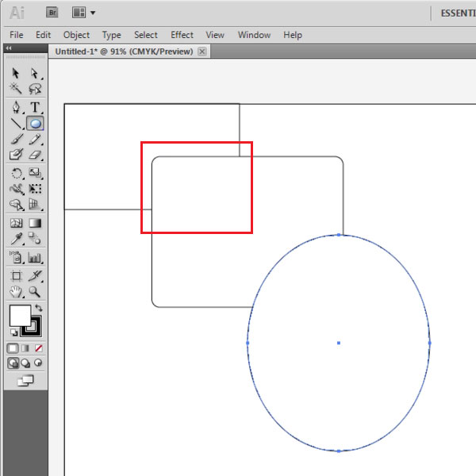The height and width of the screenshot is (476, 476).
Task: Enable Draw Inside mode
Action: 38,363
